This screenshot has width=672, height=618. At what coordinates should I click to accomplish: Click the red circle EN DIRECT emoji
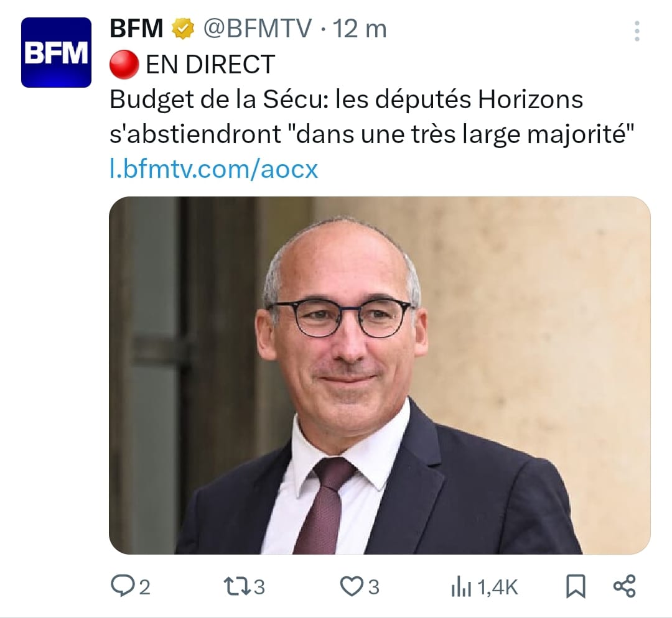tap(124, 65)
